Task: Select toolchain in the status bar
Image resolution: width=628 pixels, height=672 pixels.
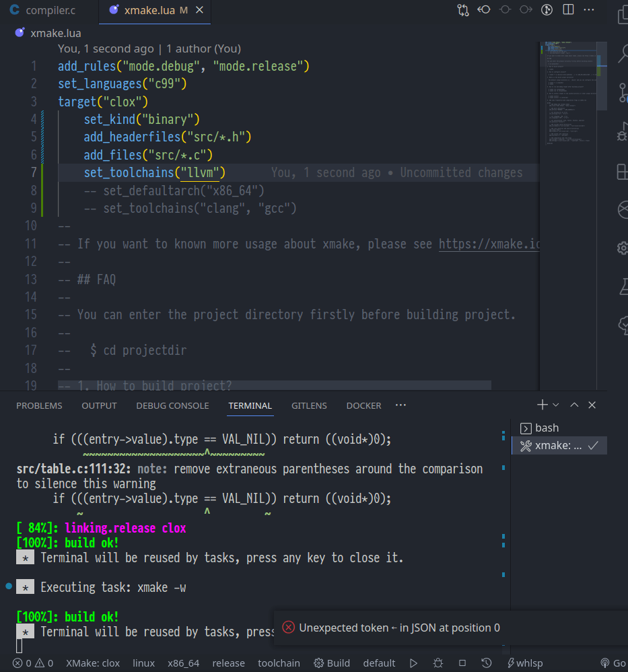Action: (279, 663)
